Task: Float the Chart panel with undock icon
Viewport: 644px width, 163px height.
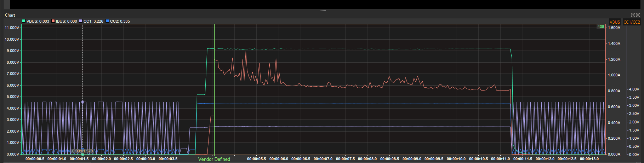Action: point(633,15)
